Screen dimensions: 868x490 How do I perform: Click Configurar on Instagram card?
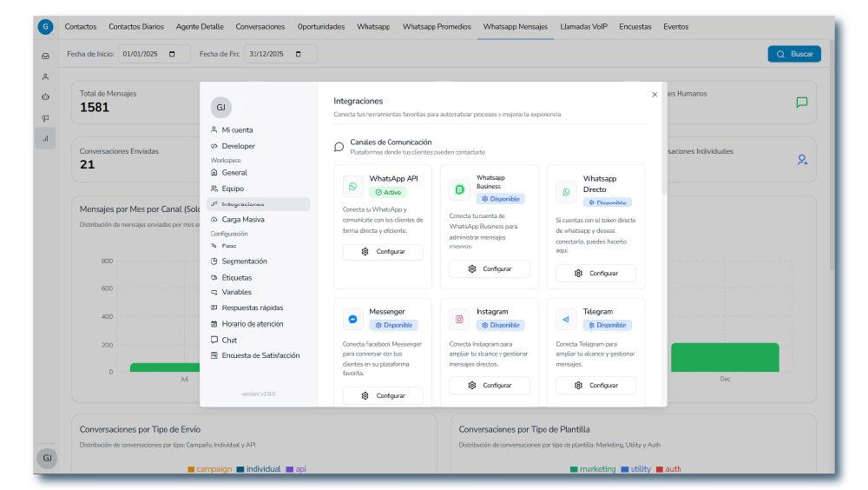coord(490,385)
